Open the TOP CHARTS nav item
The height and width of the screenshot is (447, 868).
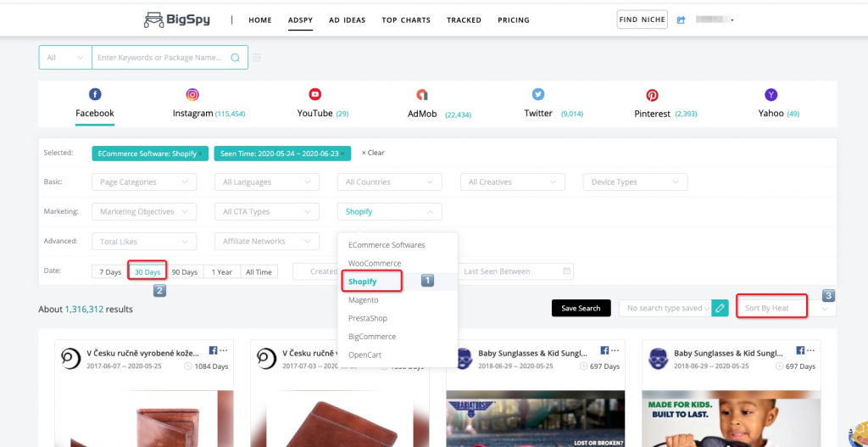[406, 20]
